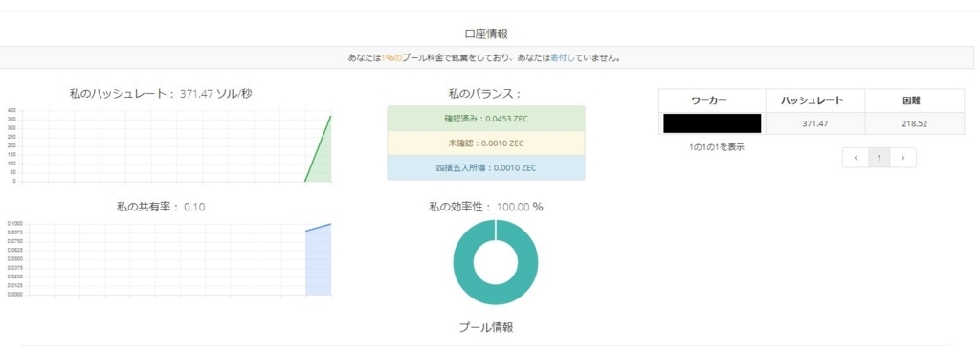Select page 1 in worker pagination
The height and width of the screenshot is (353, 980).
pyautogui.click(x=880, y=158)
